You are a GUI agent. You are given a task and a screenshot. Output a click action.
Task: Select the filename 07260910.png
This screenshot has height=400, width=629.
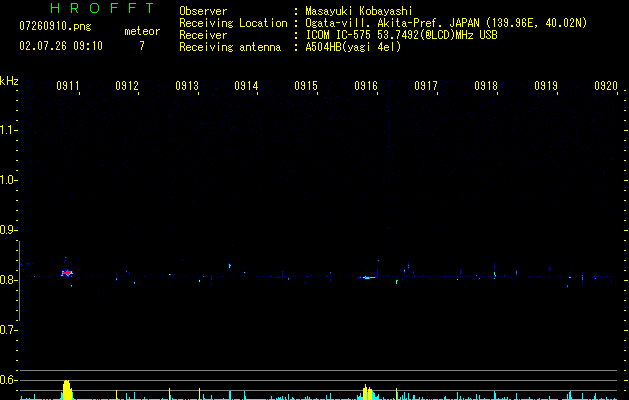click(55, 27)
